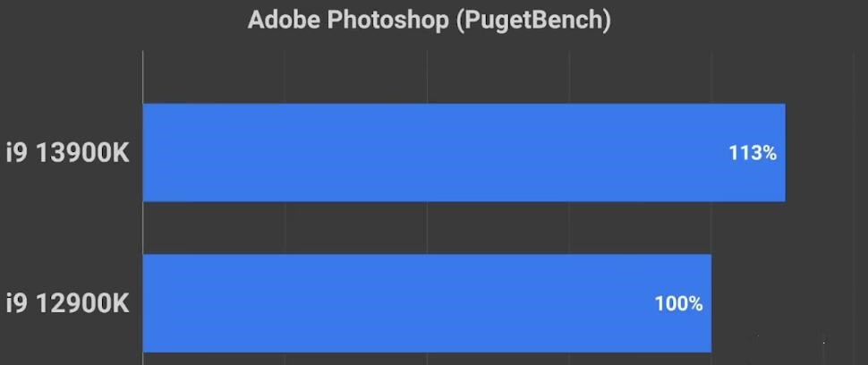Click fourth gridline above the 13900K bar
This screenshot has width=868, height=365.
[712, 76]
